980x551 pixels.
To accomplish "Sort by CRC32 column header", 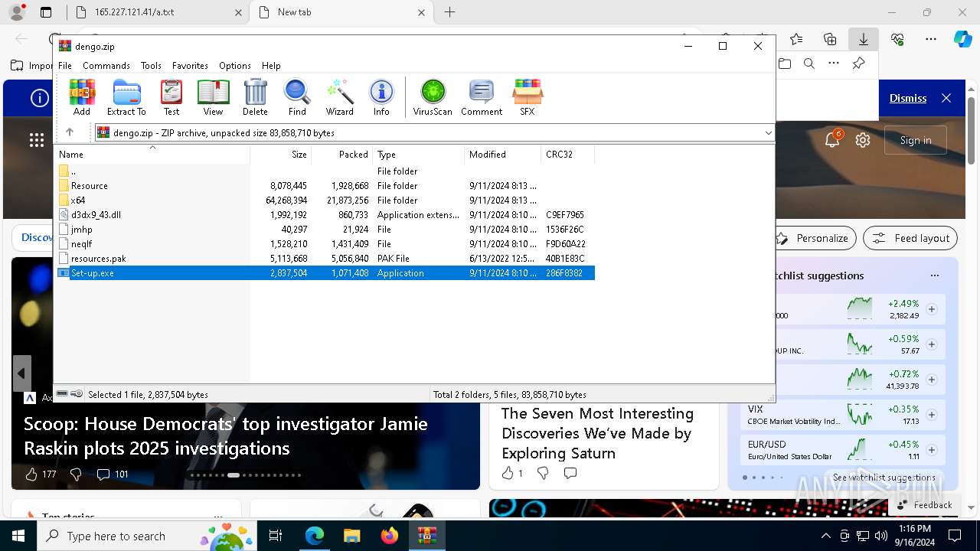I will (x=568, y=155).
